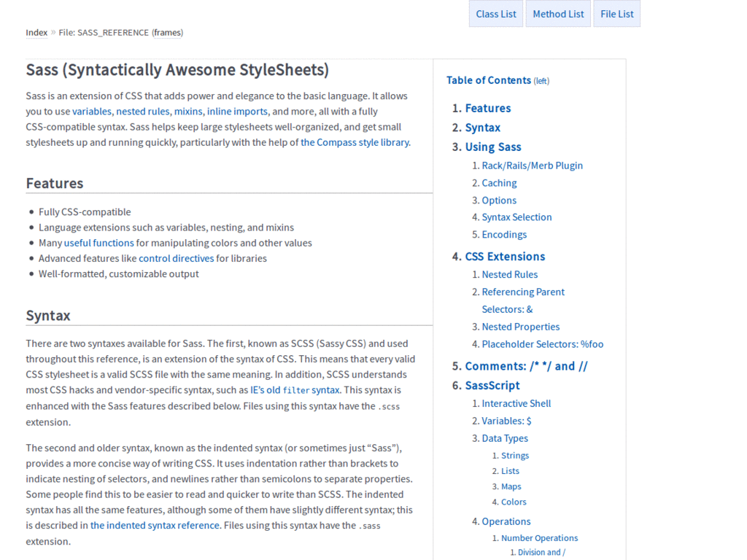747x560 pixels.
Task: Open the Rack/Rails/Merb Plugin entry
Action: coord(532,166)
